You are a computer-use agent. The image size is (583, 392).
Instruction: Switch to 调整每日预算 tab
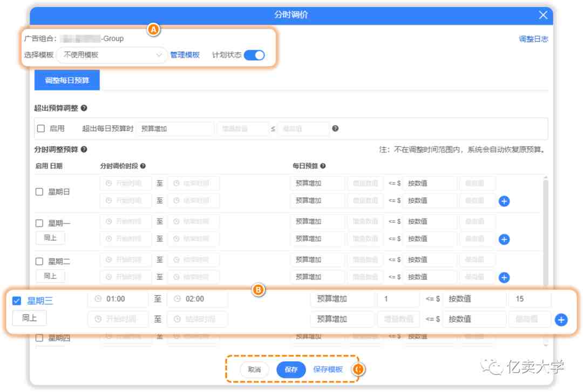click(x=67, y=80)
